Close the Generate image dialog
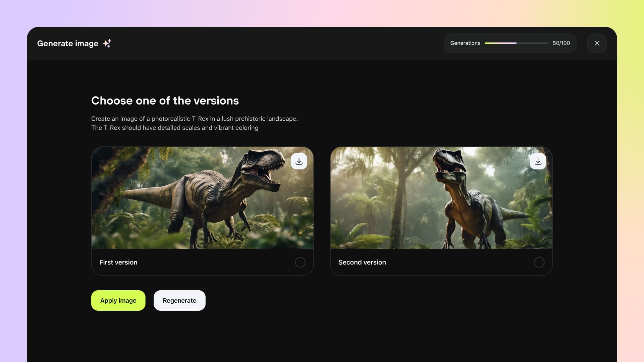 (597, 43)
